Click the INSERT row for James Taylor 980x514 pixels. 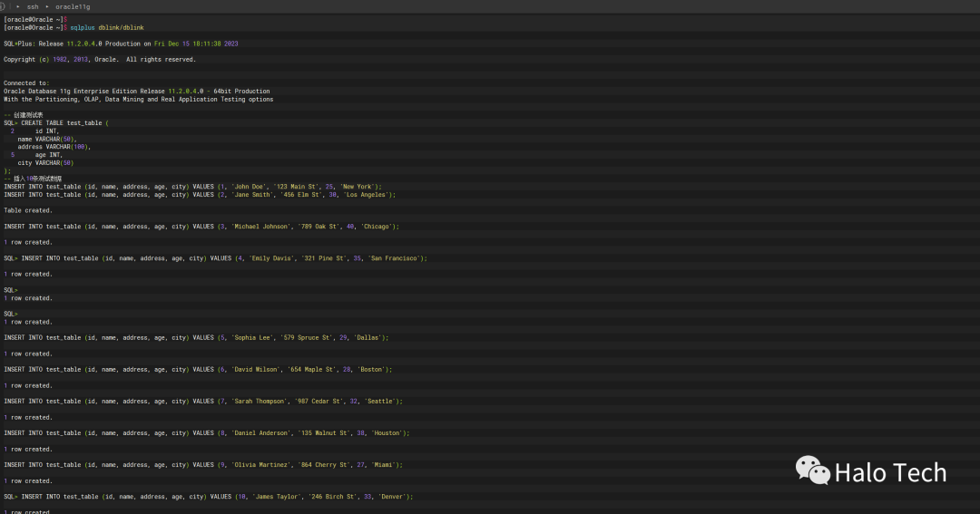click(x=209, y=497)
